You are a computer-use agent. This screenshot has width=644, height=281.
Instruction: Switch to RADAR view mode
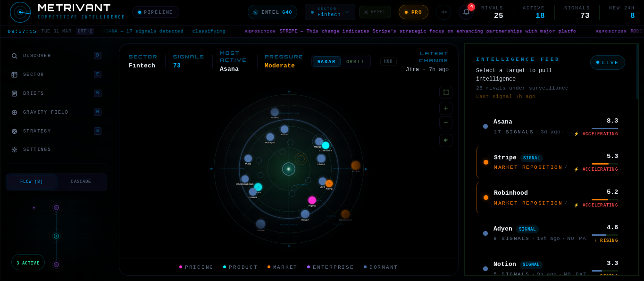tap(326, 62)
